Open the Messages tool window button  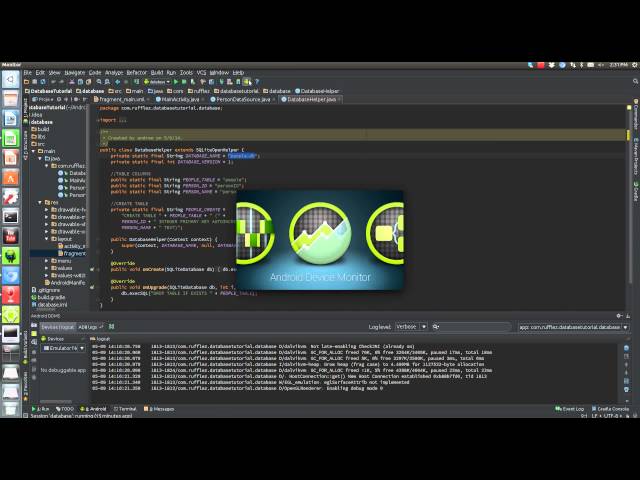(x=159, y=409)
